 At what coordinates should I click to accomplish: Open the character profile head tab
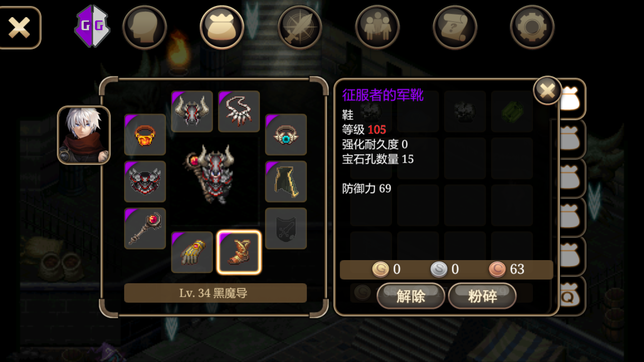[145, 27]
